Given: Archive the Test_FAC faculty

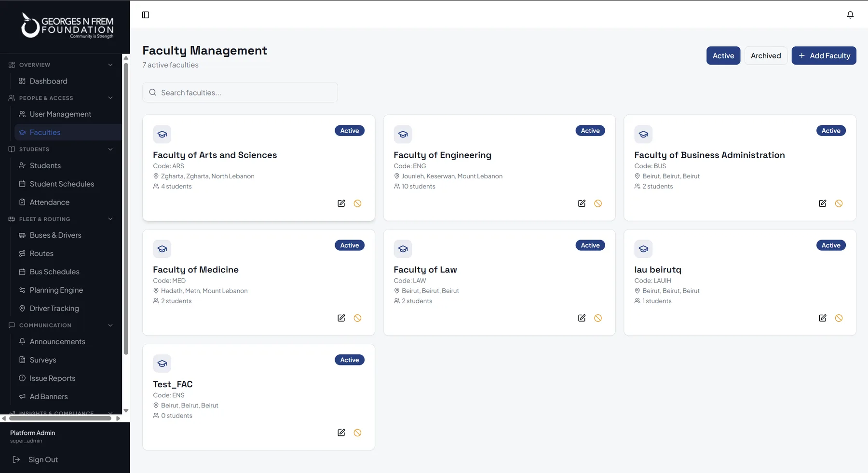Looking at the screenshot, I should 357,433.
